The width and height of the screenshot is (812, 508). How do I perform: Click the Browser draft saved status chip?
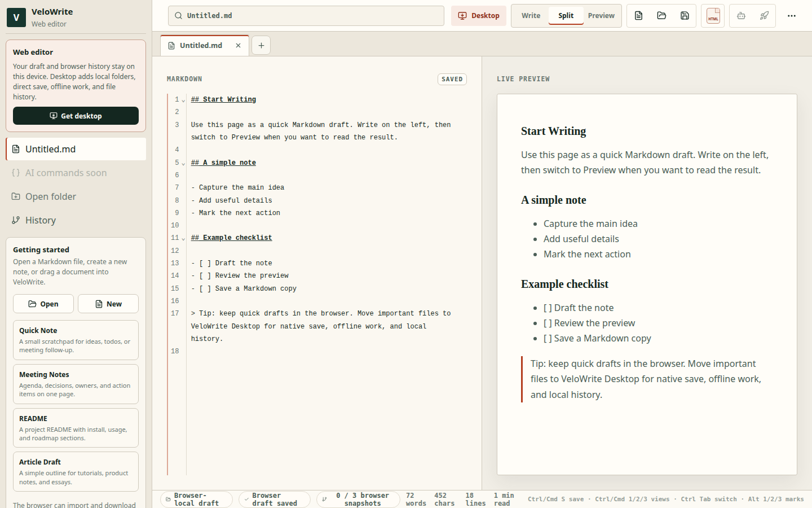tap(275, 500)
